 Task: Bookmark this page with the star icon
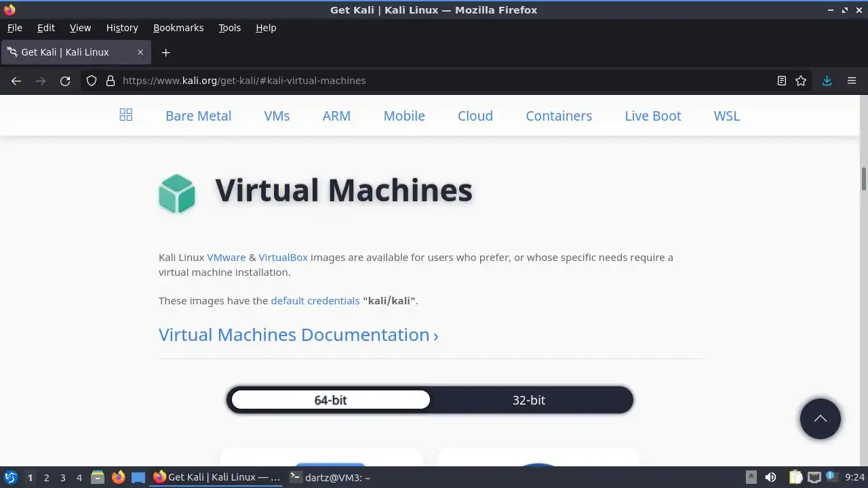[801, 81]
